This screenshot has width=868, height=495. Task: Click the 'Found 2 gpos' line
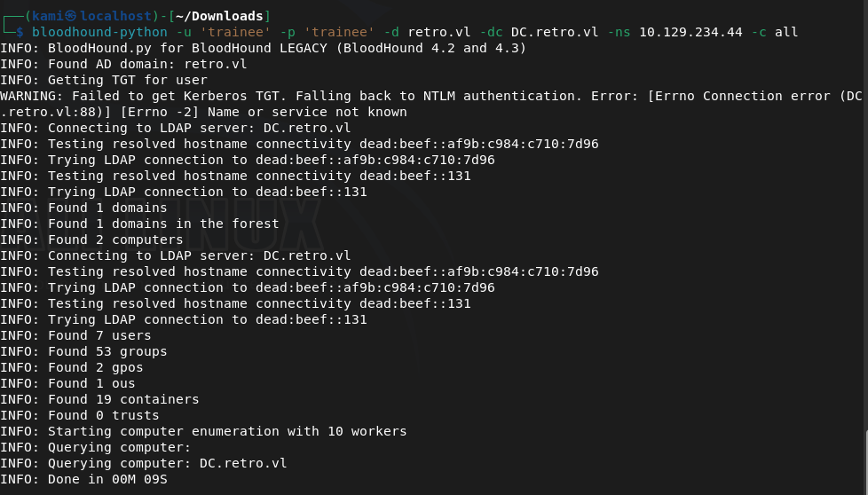pyautogui.click(x=72, y=367)
